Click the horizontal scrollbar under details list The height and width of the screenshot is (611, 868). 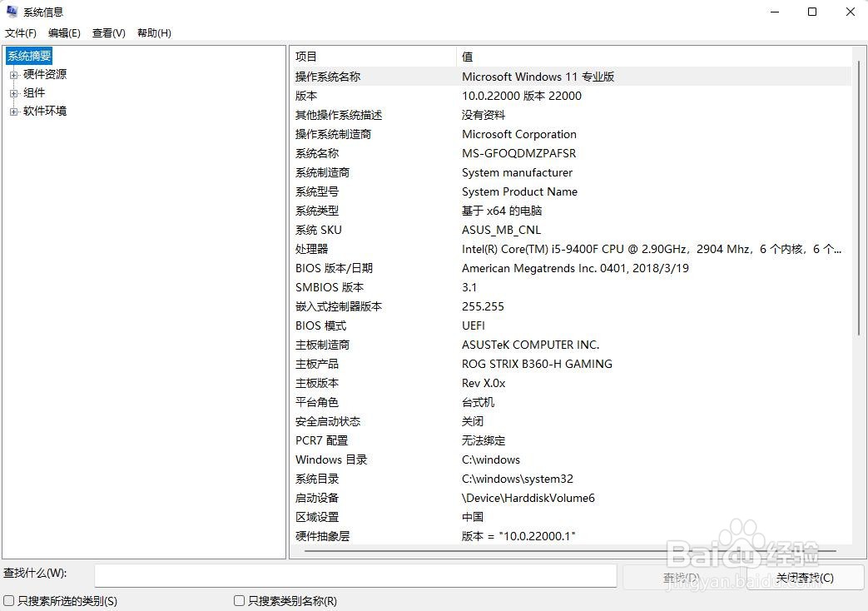pos(570,551)
